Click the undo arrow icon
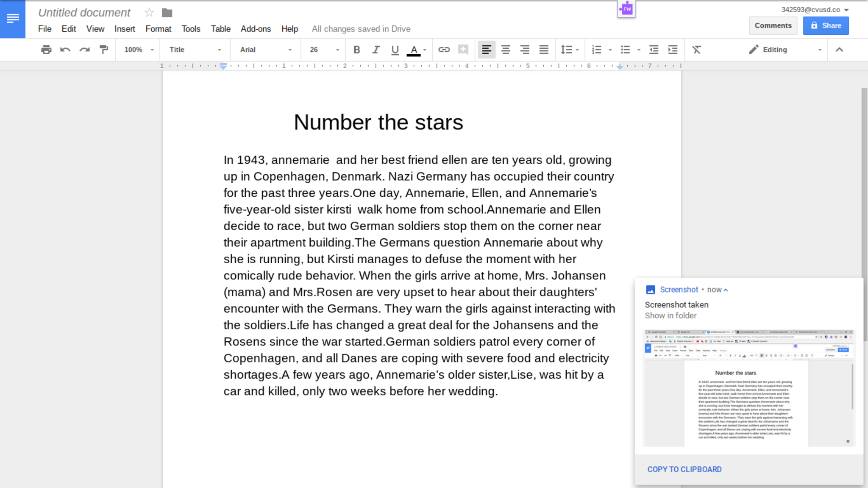 tap(65, 50)
